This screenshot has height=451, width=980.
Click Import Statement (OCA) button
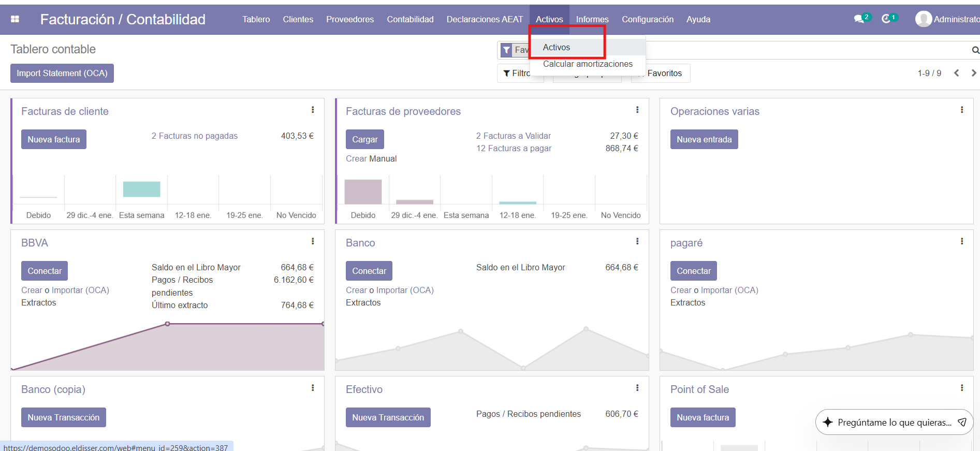point(62,74)
